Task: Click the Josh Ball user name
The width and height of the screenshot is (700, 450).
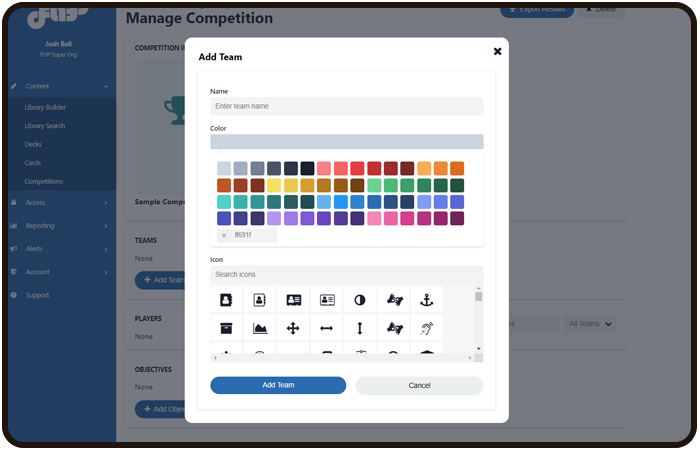Action: click(58, 44)
